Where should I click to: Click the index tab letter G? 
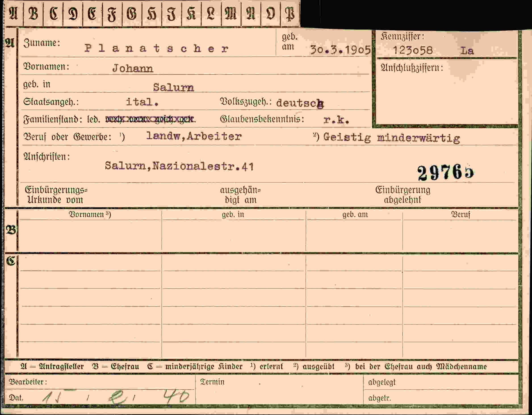click(132, 13)
